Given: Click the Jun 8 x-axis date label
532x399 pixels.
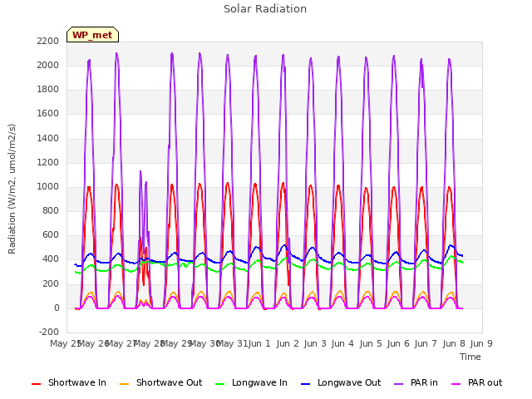Looking at the screenshot, I should (x=454, y=343).
